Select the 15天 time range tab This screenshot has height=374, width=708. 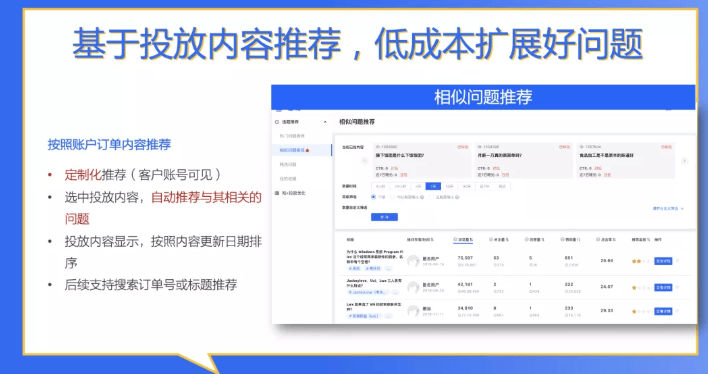click(x=449, y=186)
